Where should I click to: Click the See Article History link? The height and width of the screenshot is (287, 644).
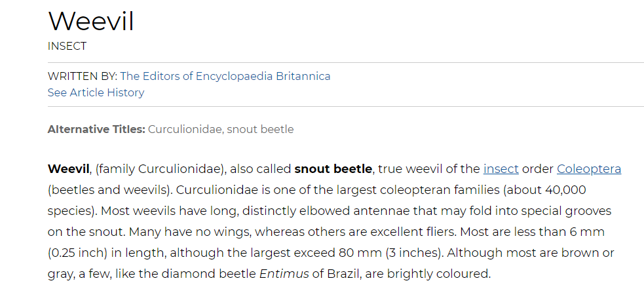point(96,93)
